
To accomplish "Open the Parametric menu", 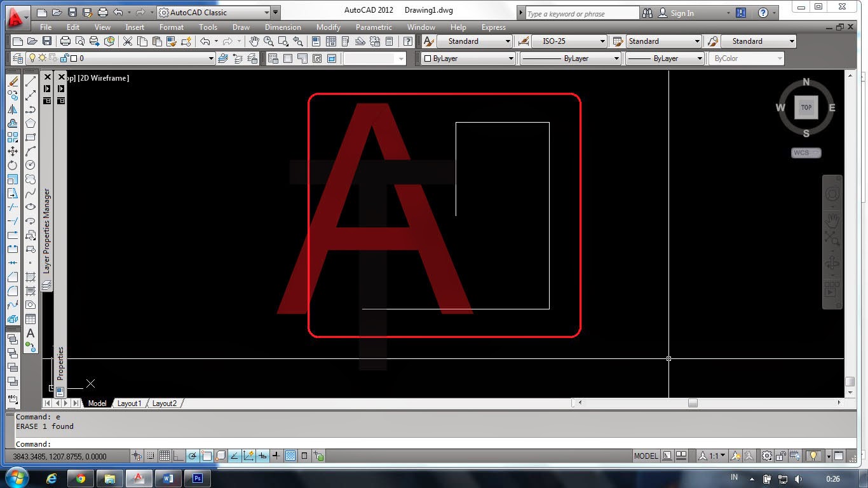I will coord(374,27).
